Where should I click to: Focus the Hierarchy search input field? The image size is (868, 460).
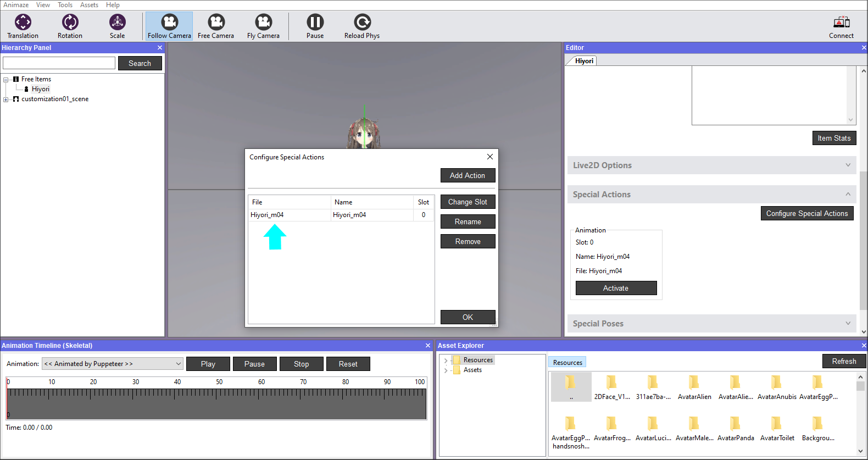click(x=59, y=63)
